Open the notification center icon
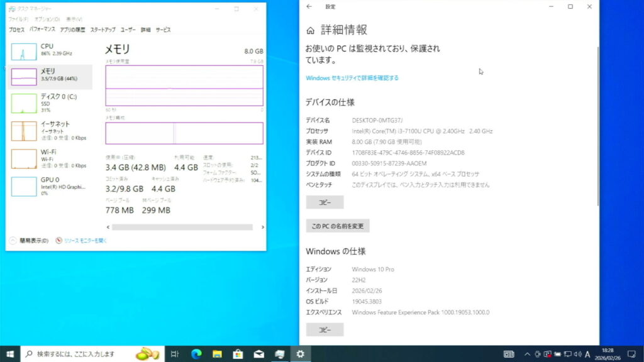Screen dimensions: 644x362 tap(631, 354)
